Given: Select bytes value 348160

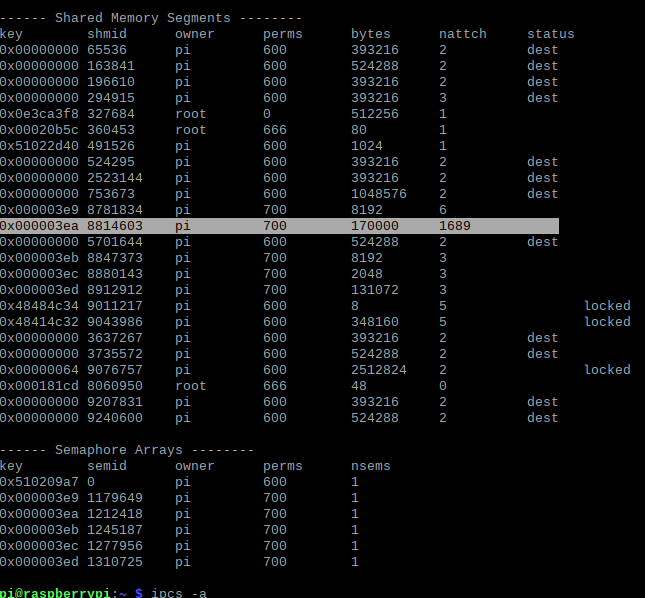Looking at the screenshot, I should pyautogui.click(x=375, y=322).
